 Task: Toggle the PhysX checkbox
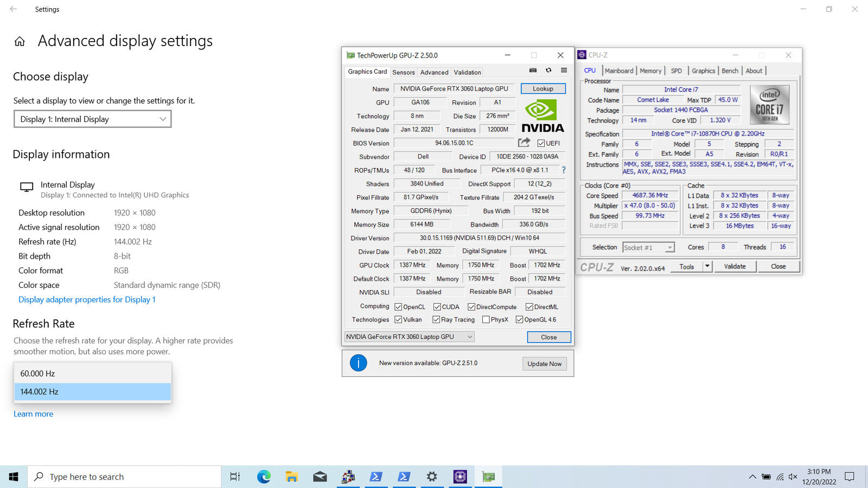(486, 319)
